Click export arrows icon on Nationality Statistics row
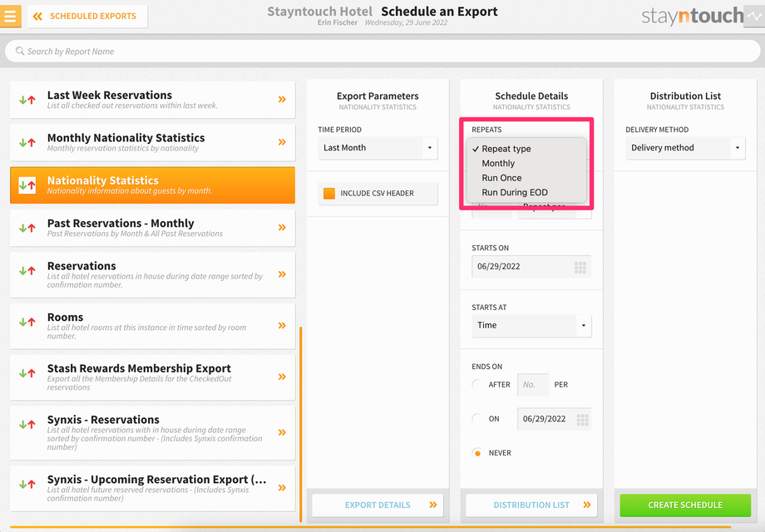Viewport: 765px width, 532px height. (27, 185)
